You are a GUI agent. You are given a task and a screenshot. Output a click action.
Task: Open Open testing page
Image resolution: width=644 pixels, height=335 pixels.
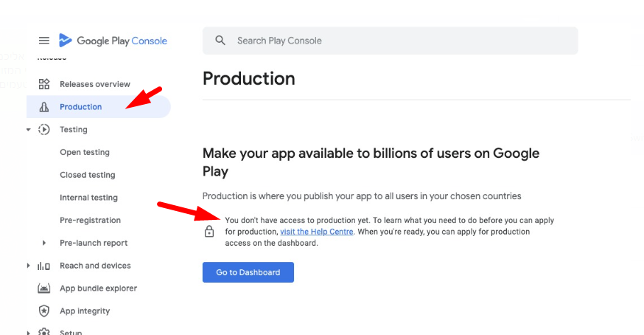coord(84,153)
